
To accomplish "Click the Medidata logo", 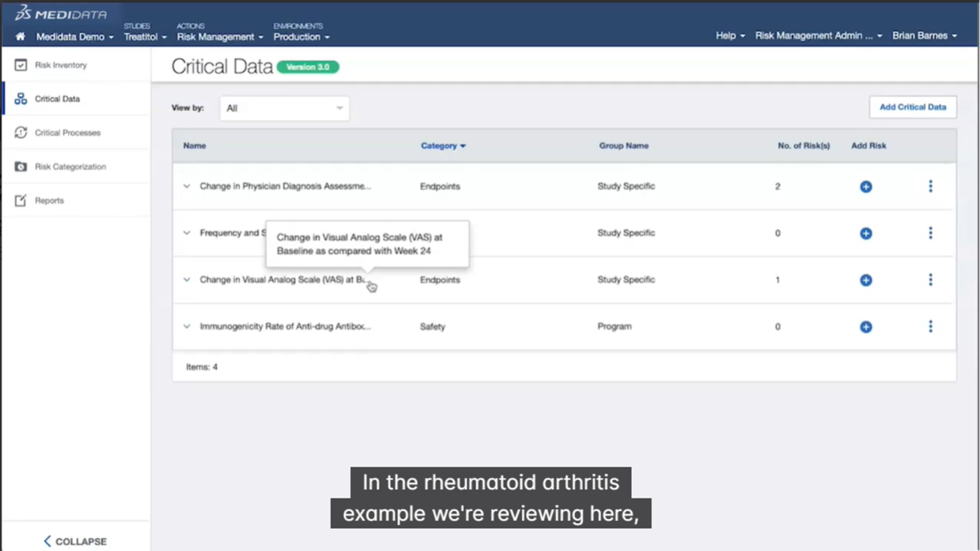I will 61,14.
